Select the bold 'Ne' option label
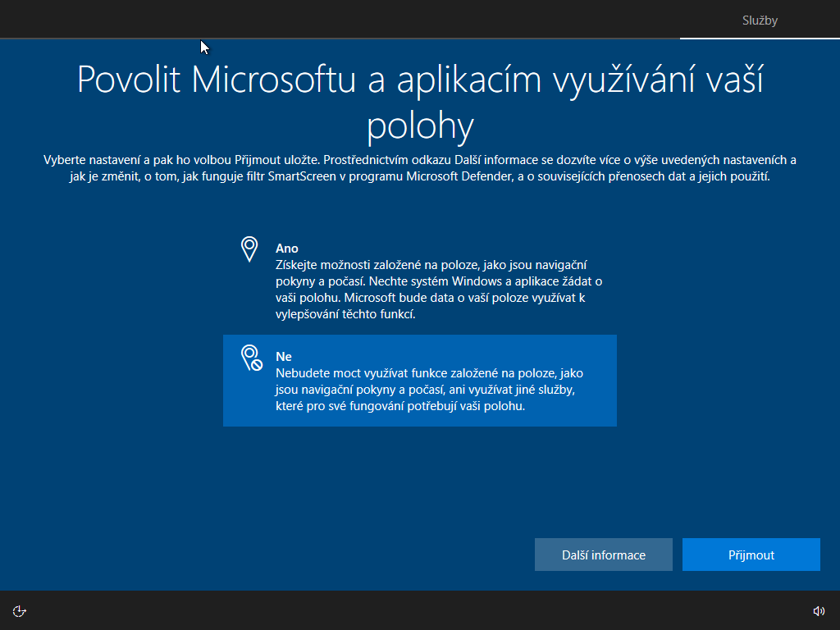Screen dimensions: 840x630 coord(284,357)
